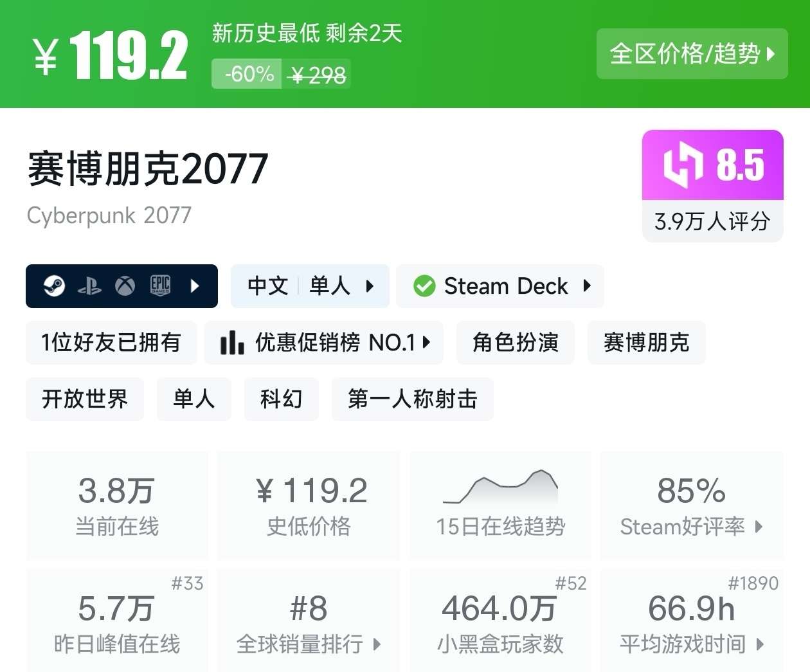Click the green Steam Deck verified checkmark
This screenshot has height=672, width=810.
(x=424, y=286)
